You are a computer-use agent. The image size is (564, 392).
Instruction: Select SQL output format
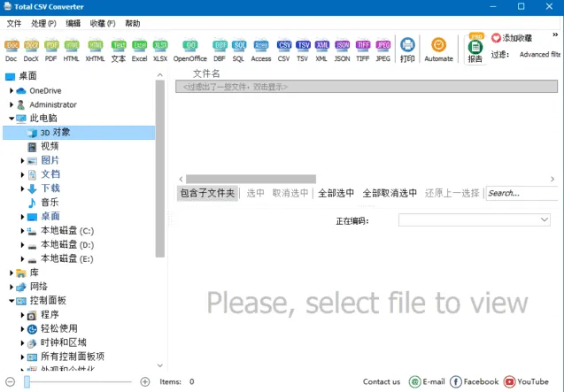(238, 50)
